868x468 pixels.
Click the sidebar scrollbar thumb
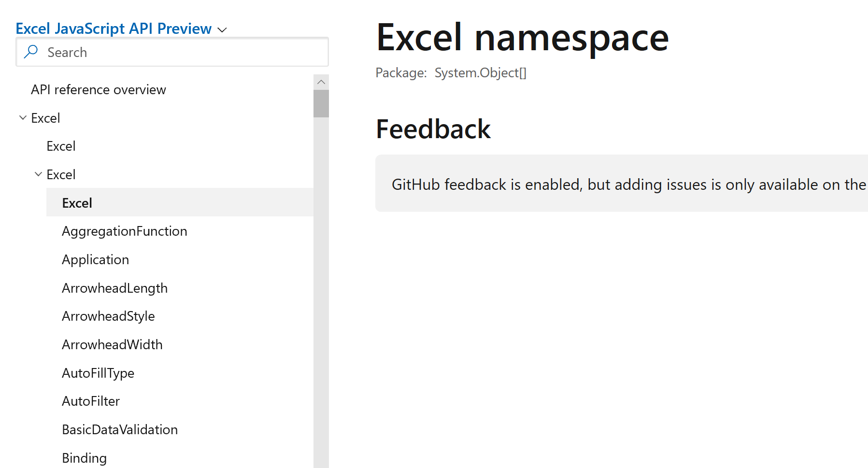tap(321, 103)
